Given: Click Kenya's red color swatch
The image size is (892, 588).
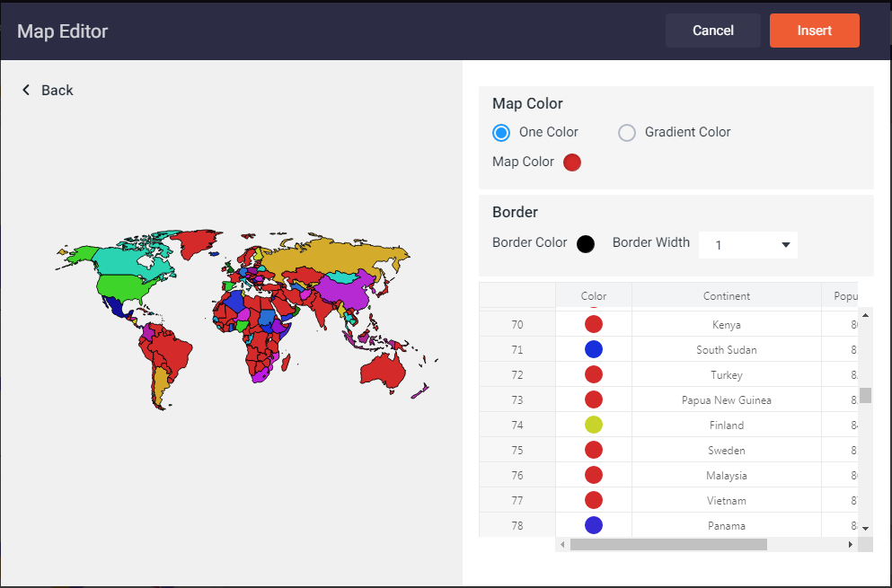Looking at the screenshot, I should point(594,324).
